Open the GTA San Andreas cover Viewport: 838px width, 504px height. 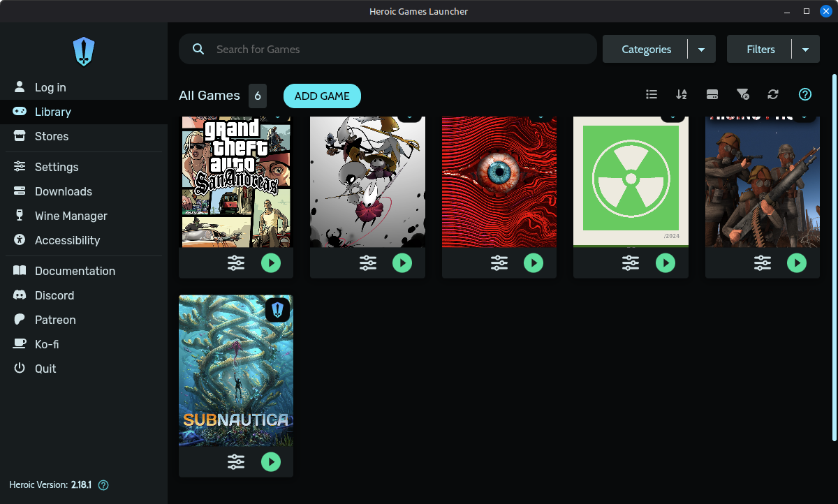[x=236, y=181]
